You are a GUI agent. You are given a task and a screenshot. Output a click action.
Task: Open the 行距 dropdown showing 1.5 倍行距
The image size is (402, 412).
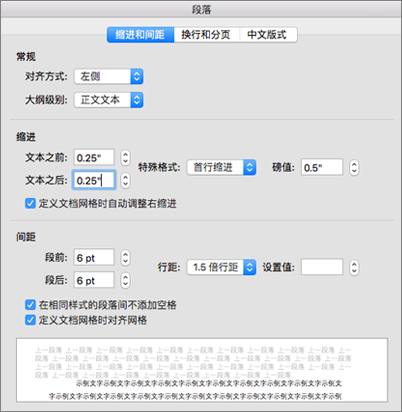(221, 267)
